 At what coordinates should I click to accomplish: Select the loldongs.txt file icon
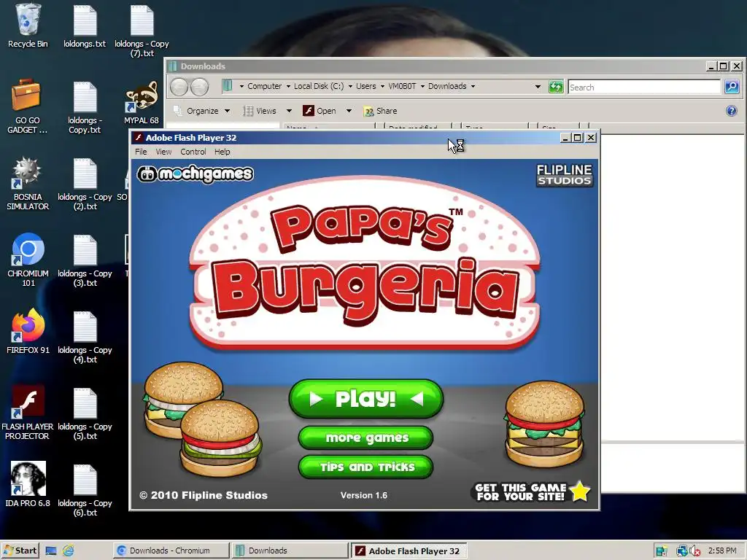(85, 26)
